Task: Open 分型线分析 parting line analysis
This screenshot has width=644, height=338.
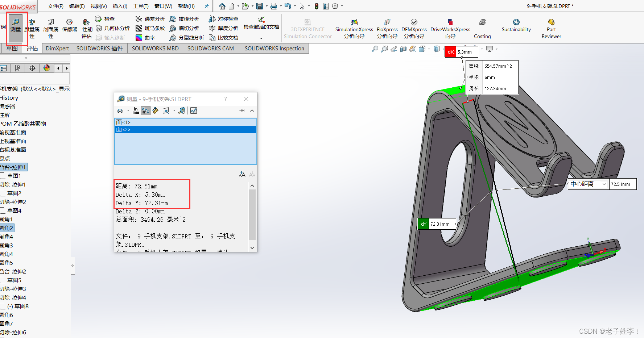Action: pos(187,38)
